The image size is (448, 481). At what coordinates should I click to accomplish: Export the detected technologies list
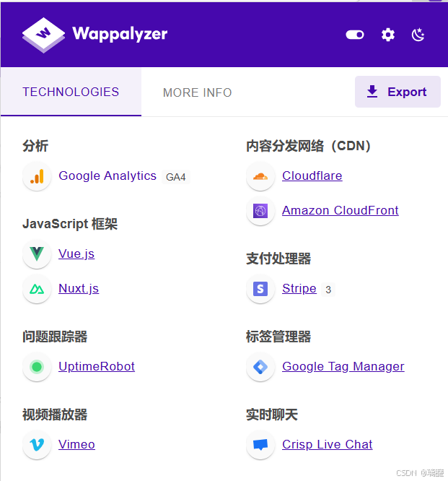pyautogui.click(x=398, y=92)
